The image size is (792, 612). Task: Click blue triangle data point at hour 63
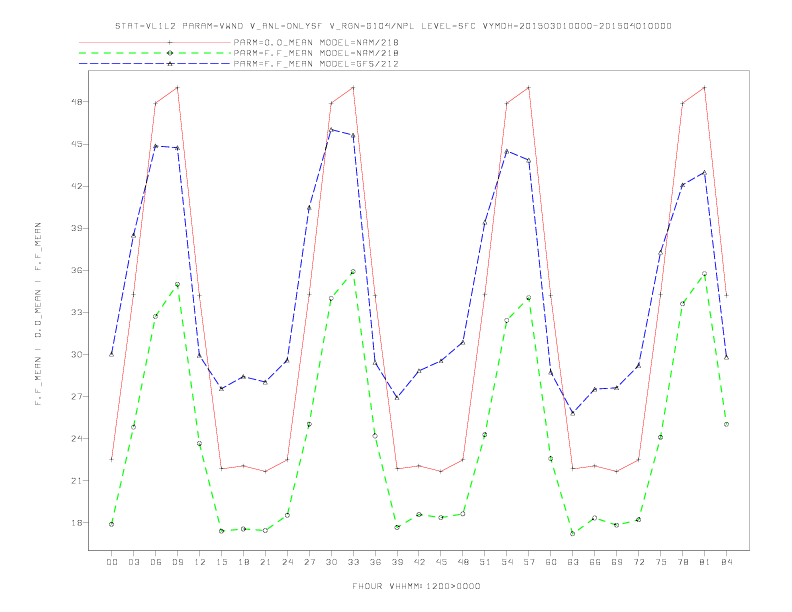click(573, 413)
